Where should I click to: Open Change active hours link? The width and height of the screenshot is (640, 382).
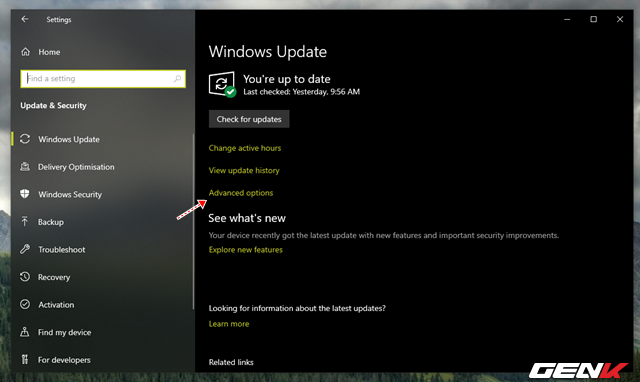[x=245, y=148]
